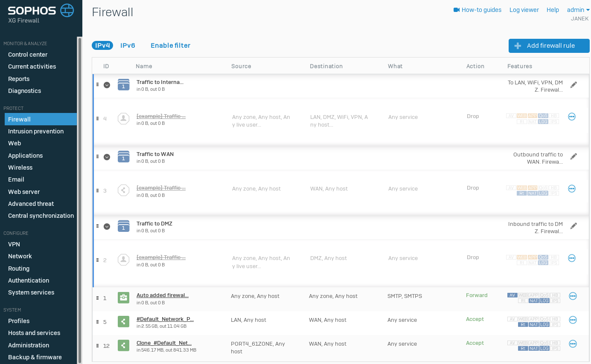
Task: Click drag handle of Traffic to DMZ group
Action: pyautogui.click(x=97, y=226)
